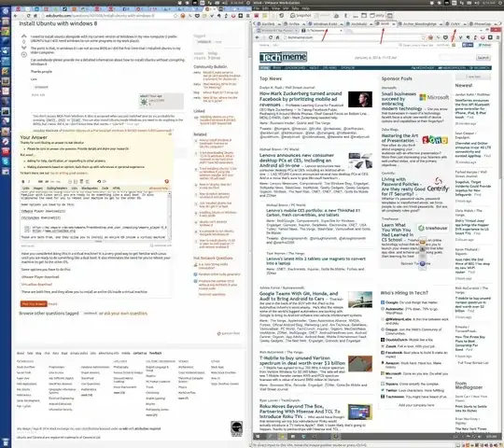
Task: Click the discard link beside post button
Action: pyautogui.click(x=52, y=304)
